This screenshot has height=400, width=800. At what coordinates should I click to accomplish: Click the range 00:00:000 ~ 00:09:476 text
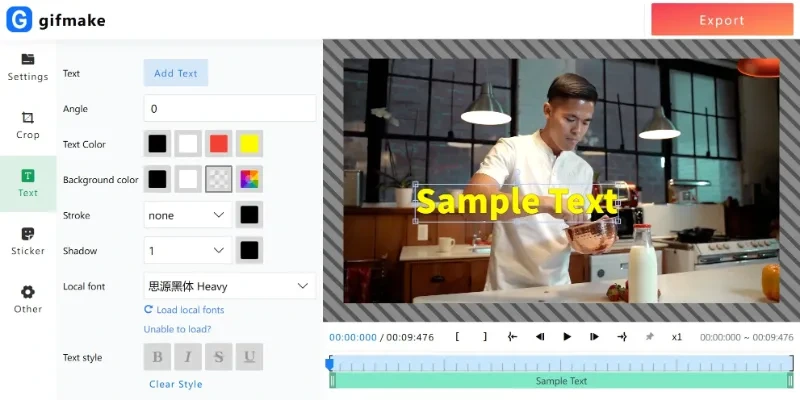point(746,337)
